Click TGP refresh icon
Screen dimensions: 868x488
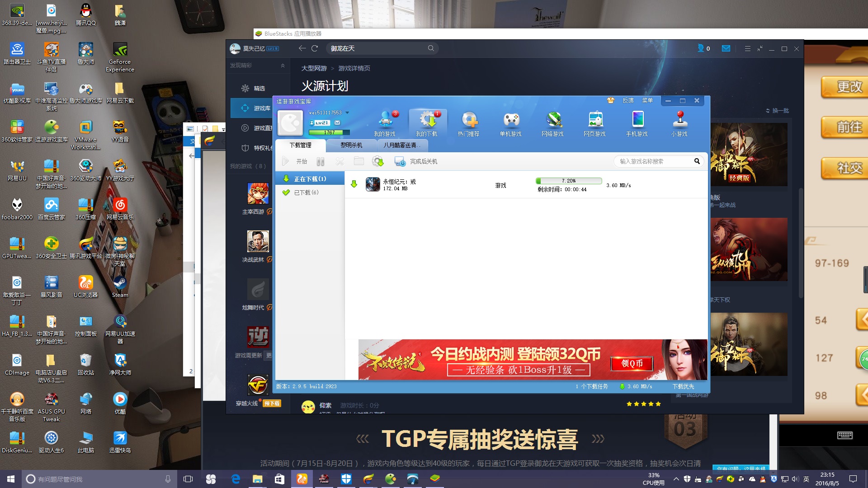coord(315,48)
